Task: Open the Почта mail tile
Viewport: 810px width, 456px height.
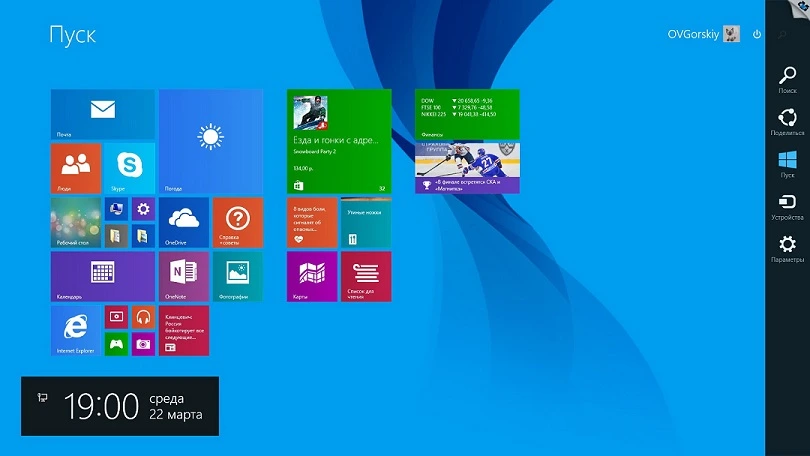Action: click(103, 114)
